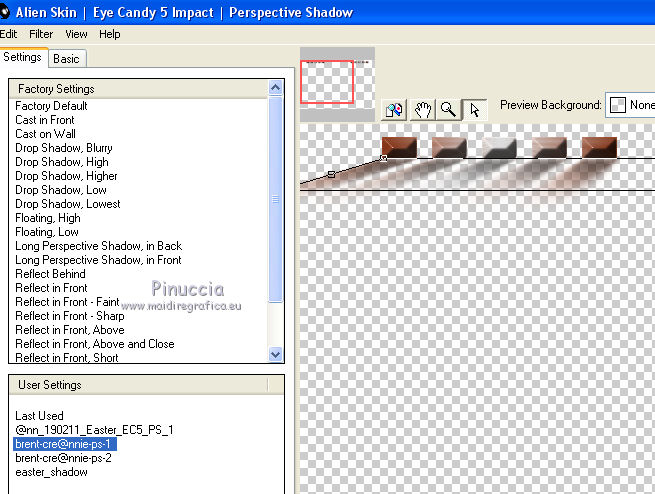Select Long Perspective Shadow, in Front

click(98, 260)
